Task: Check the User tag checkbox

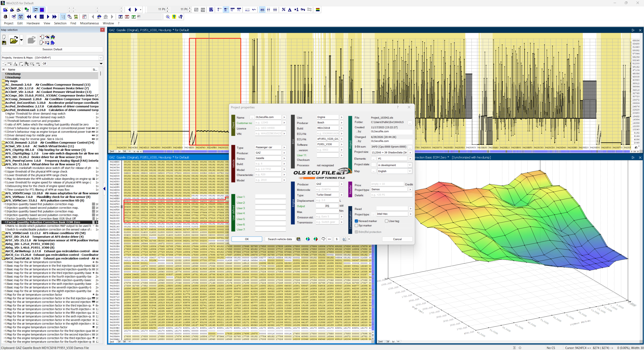Action: coord(387,221)
